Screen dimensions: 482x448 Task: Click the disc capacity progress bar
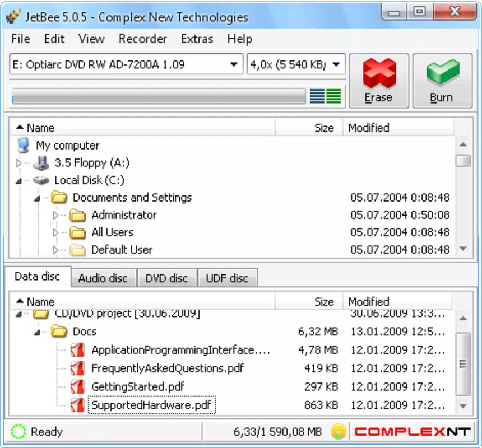(x=159, y=96)
